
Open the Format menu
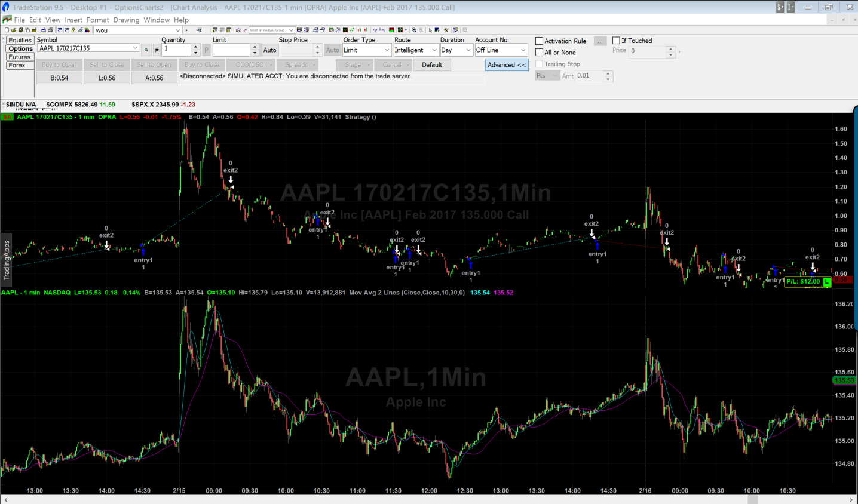(x=98, y=20)
